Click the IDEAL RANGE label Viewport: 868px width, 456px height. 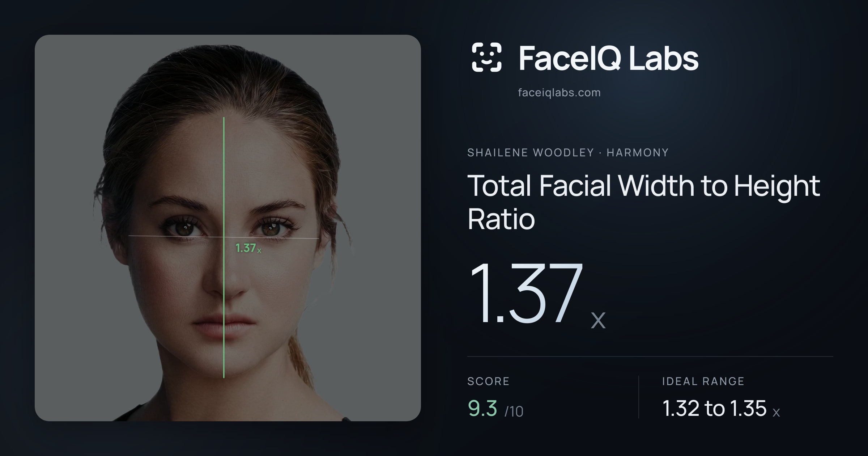(703, 381)
